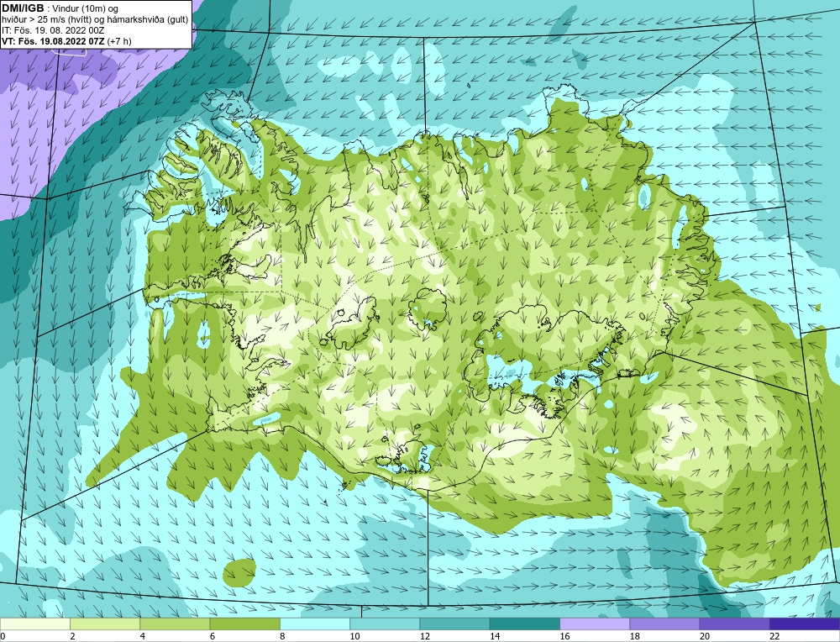Click the scale label "20"

click(704, 636)
